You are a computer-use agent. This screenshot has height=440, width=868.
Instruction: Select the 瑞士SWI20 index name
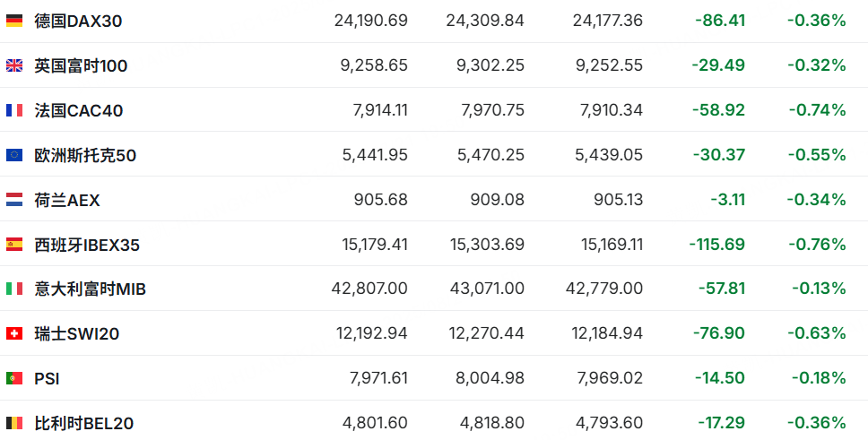(x=77, y=333)
